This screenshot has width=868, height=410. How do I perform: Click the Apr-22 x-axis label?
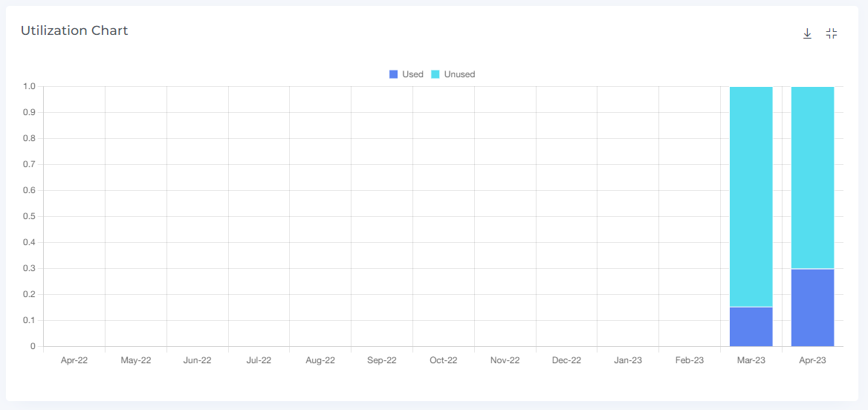[74, 360]
